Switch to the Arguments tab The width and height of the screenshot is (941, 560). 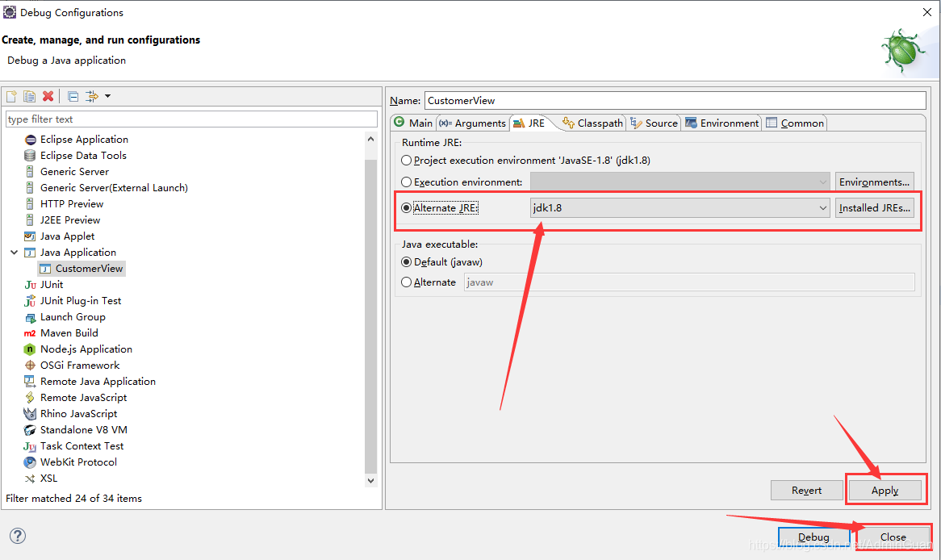tap(472, 123)
